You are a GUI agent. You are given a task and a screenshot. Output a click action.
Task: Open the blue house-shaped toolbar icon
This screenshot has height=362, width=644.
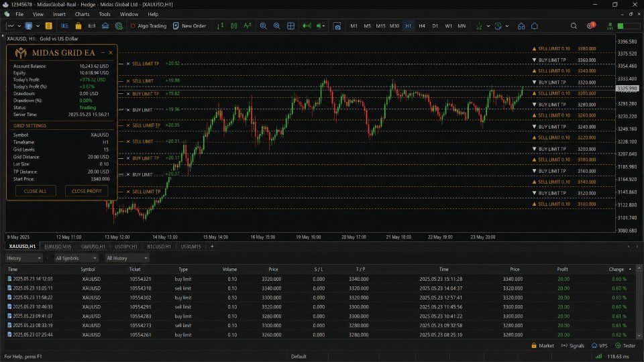pos(521,26)
